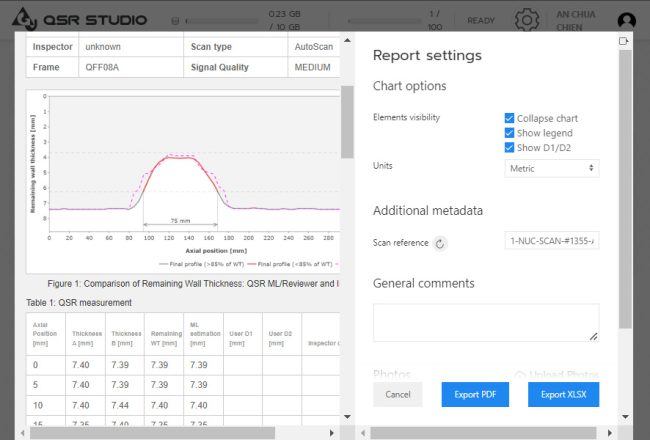Open the settings gear icon

point(526,19)
